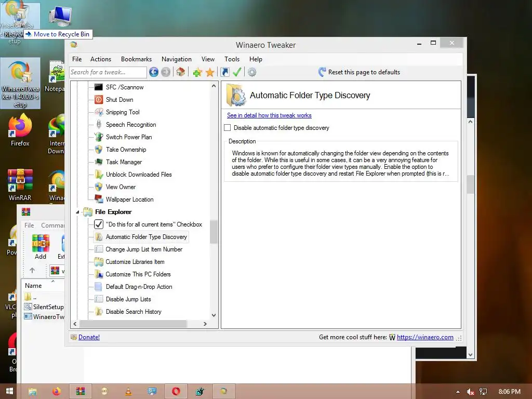
Task: Click Firefox icon on the taskbar
Action: point(56,392)
